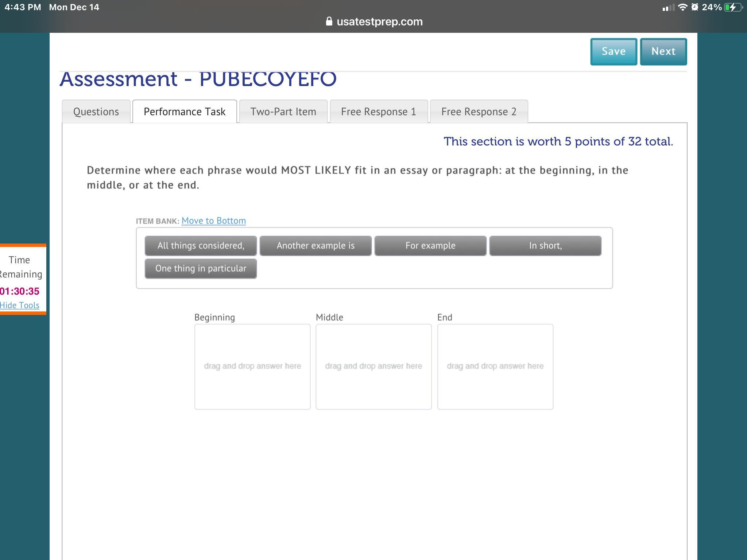This screenshot has width=747, height=560.
Task: Click the Save button
Action: (x=614, y=51)
